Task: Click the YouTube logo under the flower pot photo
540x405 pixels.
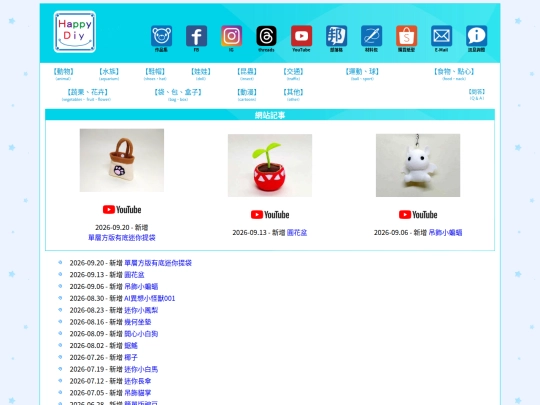Action: (270, 215)
